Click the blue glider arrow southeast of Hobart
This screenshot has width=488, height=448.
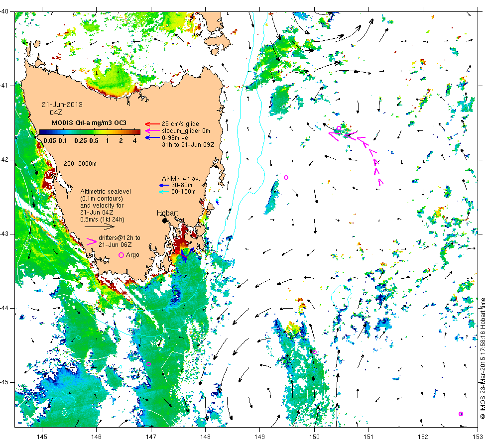click(x=187, y=254)
